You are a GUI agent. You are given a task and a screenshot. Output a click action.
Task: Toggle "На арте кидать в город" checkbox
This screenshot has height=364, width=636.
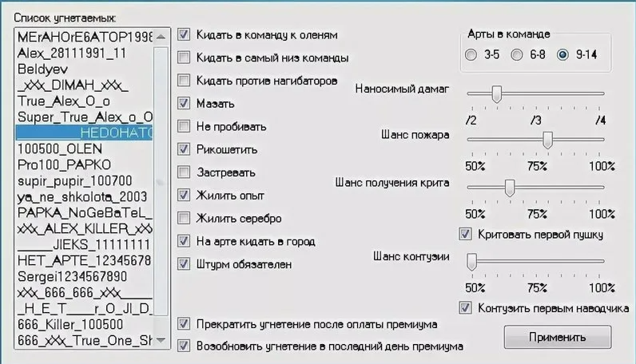(184, 241)
